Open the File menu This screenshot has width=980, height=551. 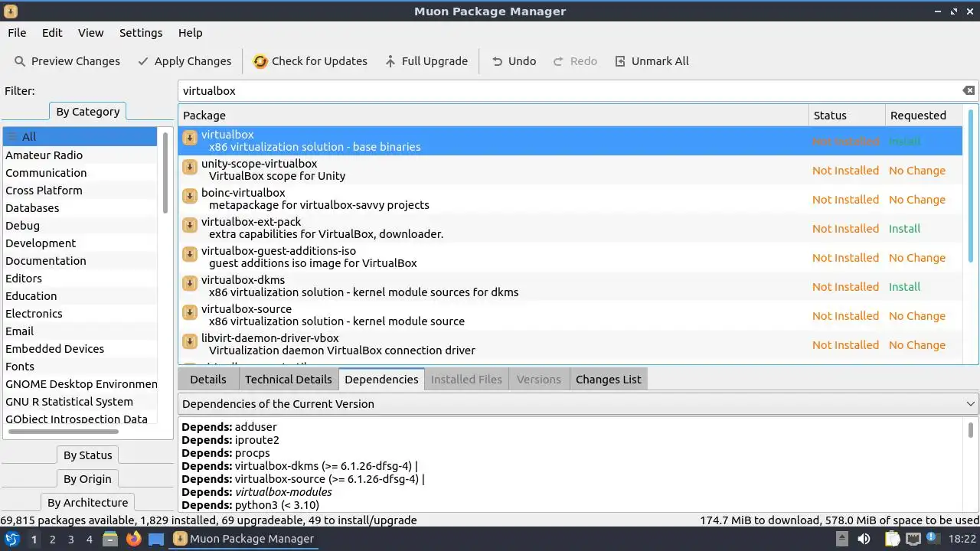click(17, 33)
